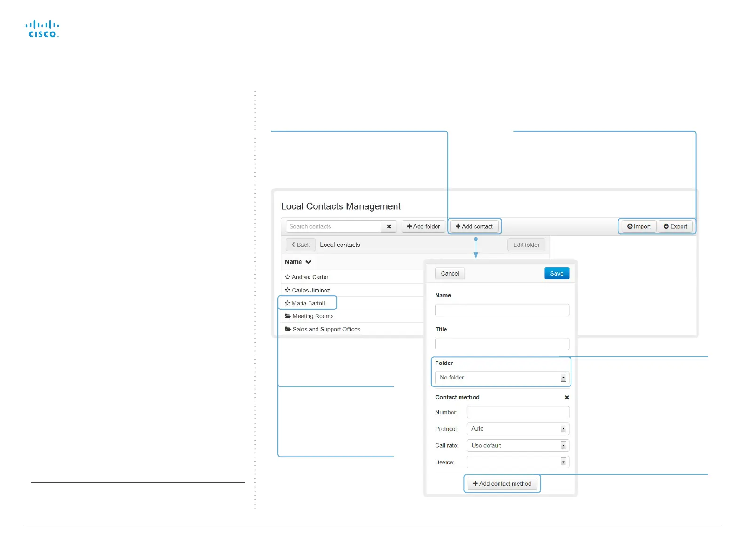
Task: Export the local contacts
Action: (675, 227)
